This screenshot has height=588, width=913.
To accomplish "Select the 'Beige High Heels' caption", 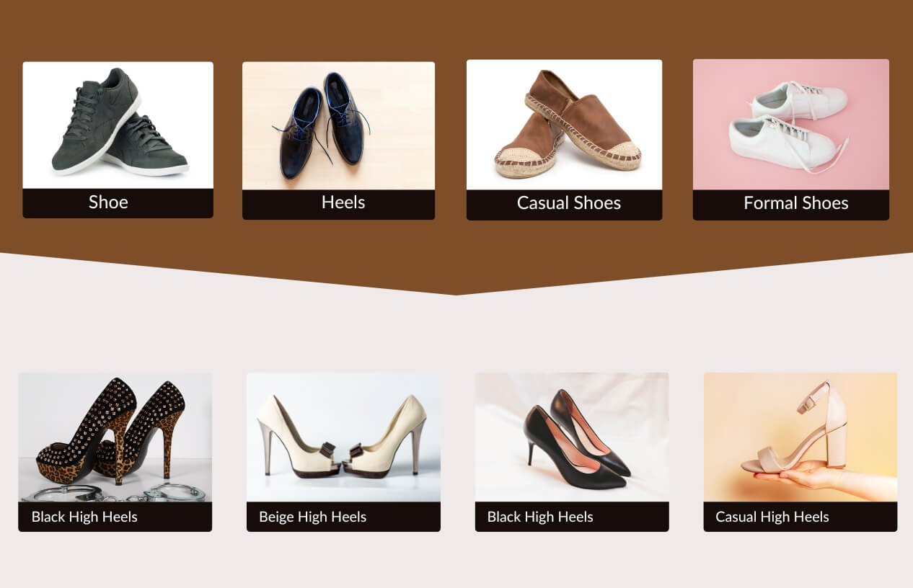I will (x=312, y=517).
